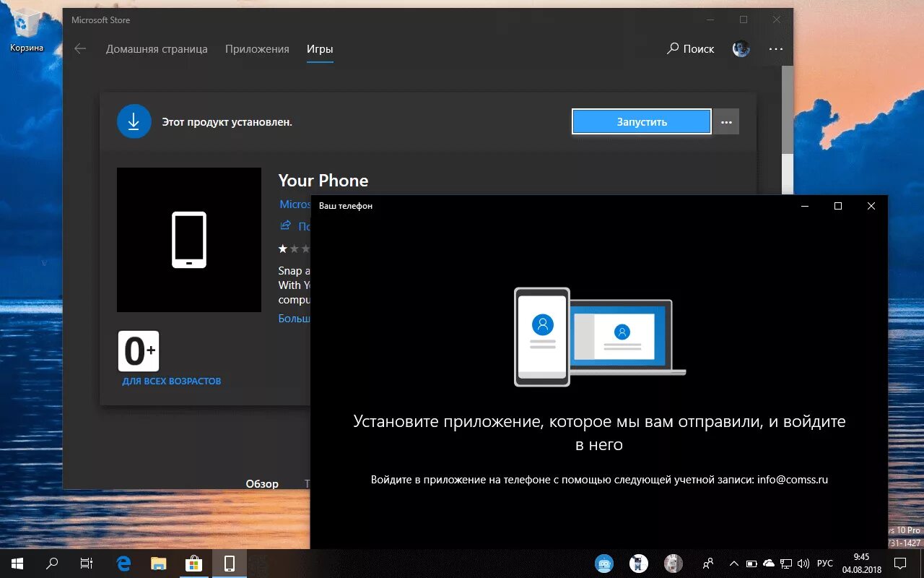Click the Запустить button
Viewport: 924px width, 578px height.
[642, 121]
